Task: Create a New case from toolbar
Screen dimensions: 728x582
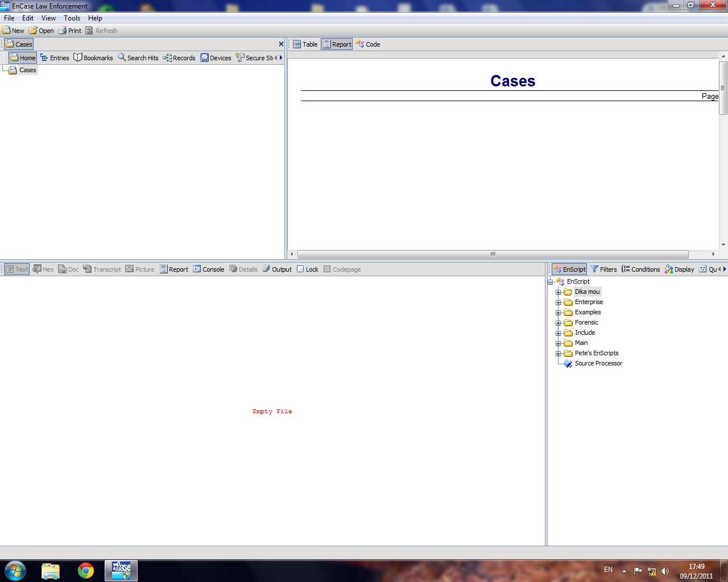Action: coord(13,31)
